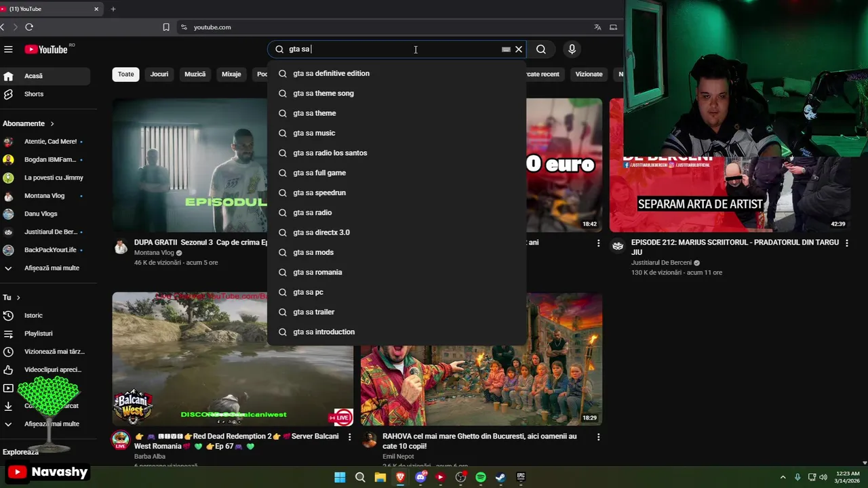Open the 'Atenție, Cad Mere!' subscription
Viewport: 868px width, 488px height.
tap(45, 142)
